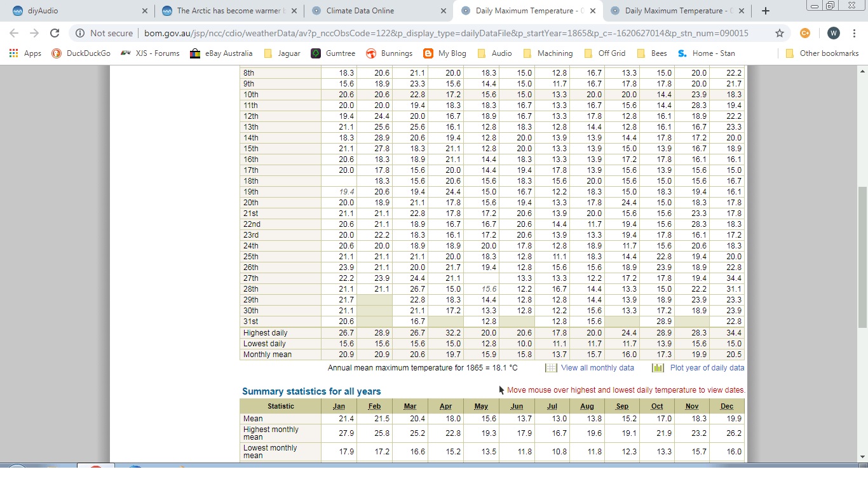Open the Audio bookmark folder

494,53
